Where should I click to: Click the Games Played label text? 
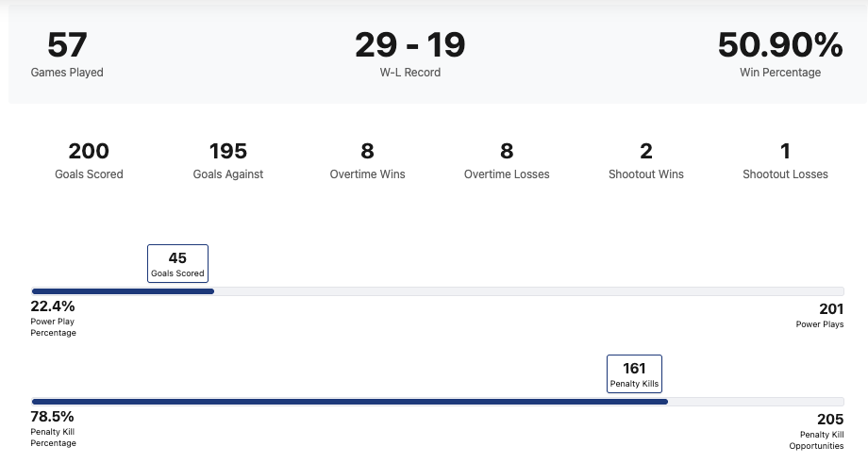(67, 73)
